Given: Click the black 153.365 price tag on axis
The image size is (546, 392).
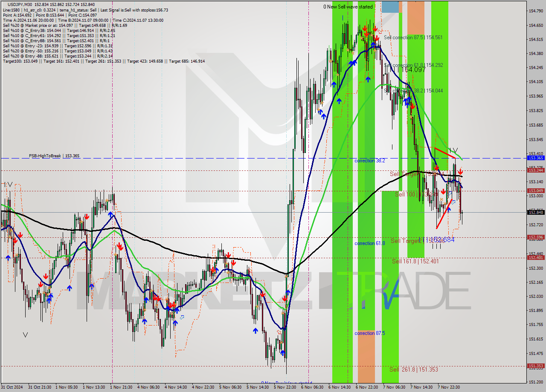Looking at the screenshot, I should (536, 158).
